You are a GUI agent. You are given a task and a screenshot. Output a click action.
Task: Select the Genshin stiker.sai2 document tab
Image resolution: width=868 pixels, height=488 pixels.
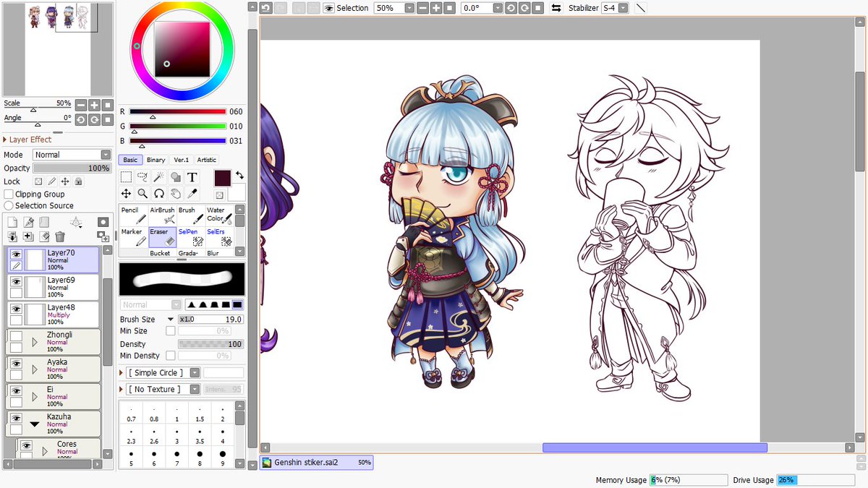pyautogui.click(x=316, y=462)
